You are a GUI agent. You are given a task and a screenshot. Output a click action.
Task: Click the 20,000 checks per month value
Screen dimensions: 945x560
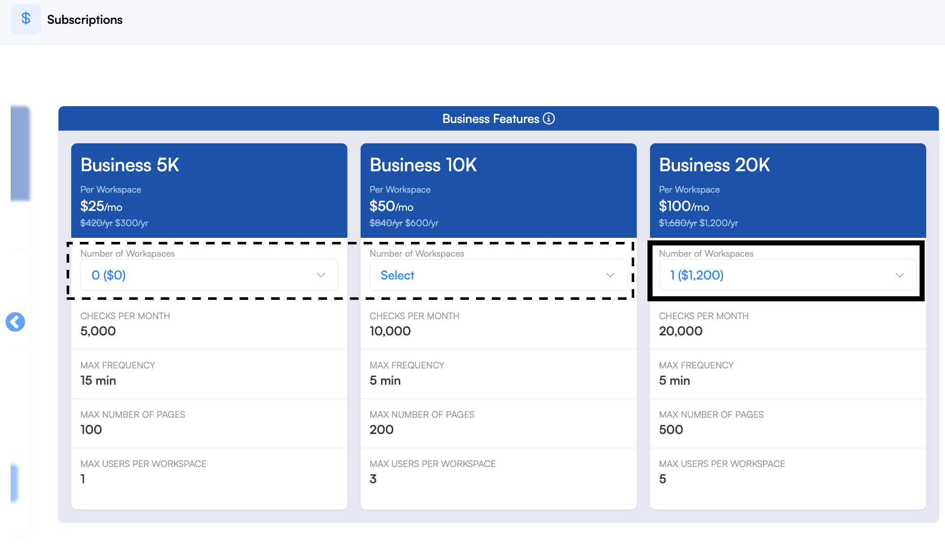[681, 331]
